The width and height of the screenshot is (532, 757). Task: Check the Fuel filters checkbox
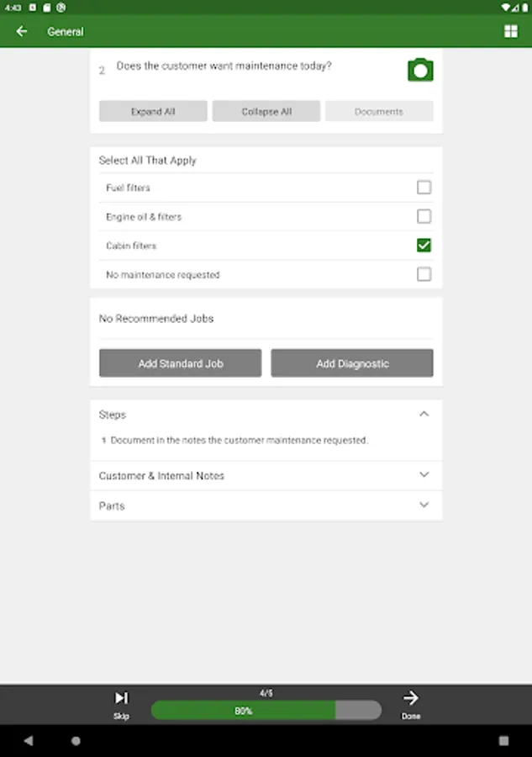pyautogui.click(x=424, y=187)
